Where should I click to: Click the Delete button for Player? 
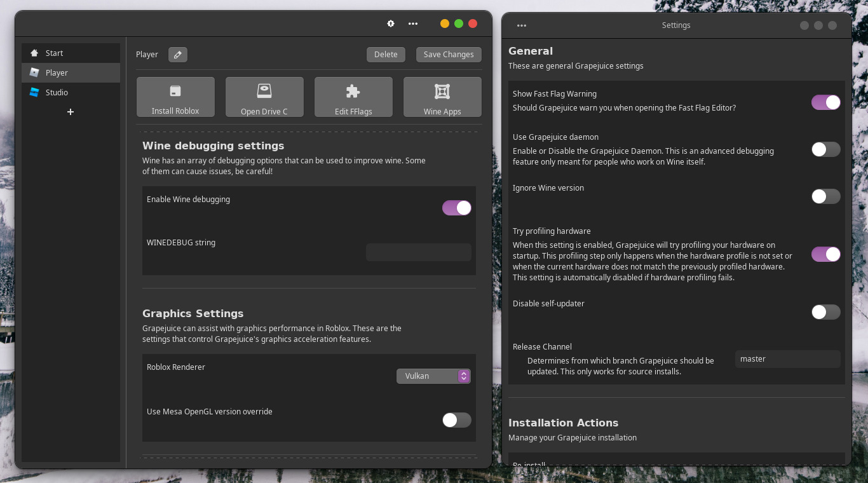point(386,55)
